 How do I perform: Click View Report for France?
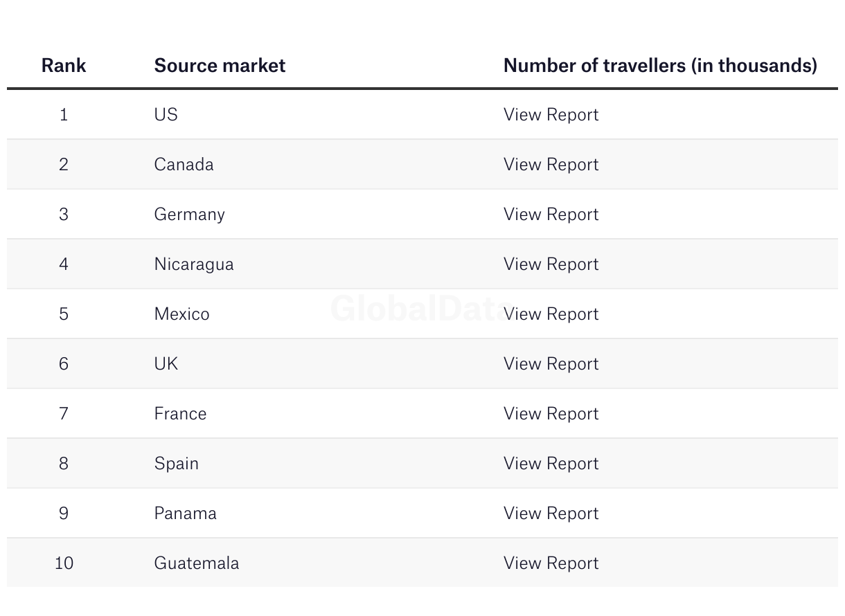pyautogui.click(x=551, y=413)
